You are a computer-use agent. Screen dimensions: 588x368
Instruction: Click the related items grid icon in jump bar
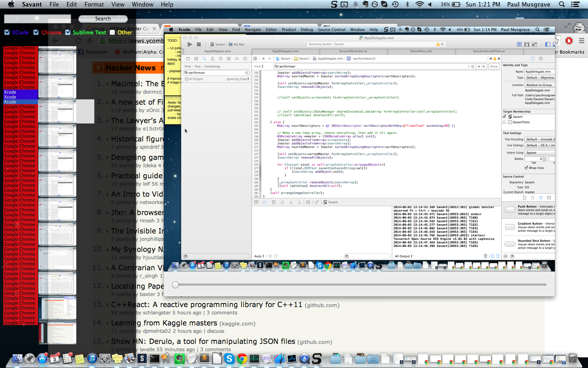coord(255,58)
